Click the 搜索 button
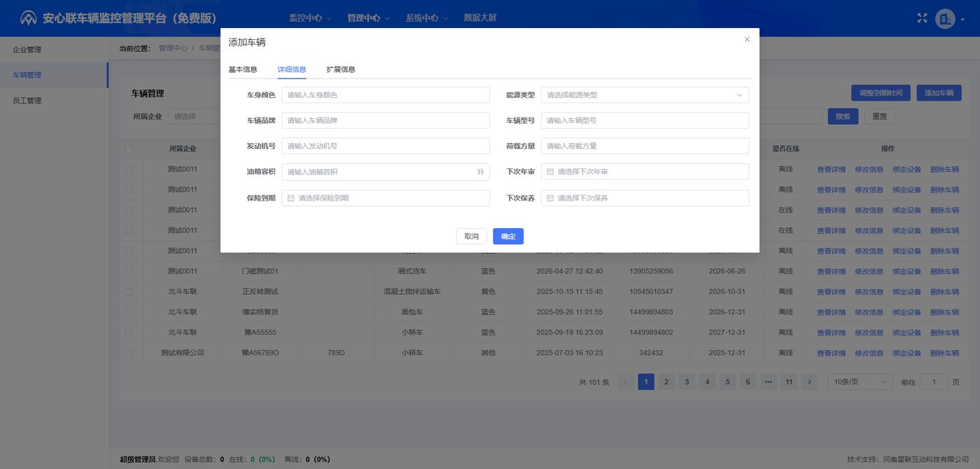Image resolution: width=980 pixels, height=469 pixels. coord(843,116)
